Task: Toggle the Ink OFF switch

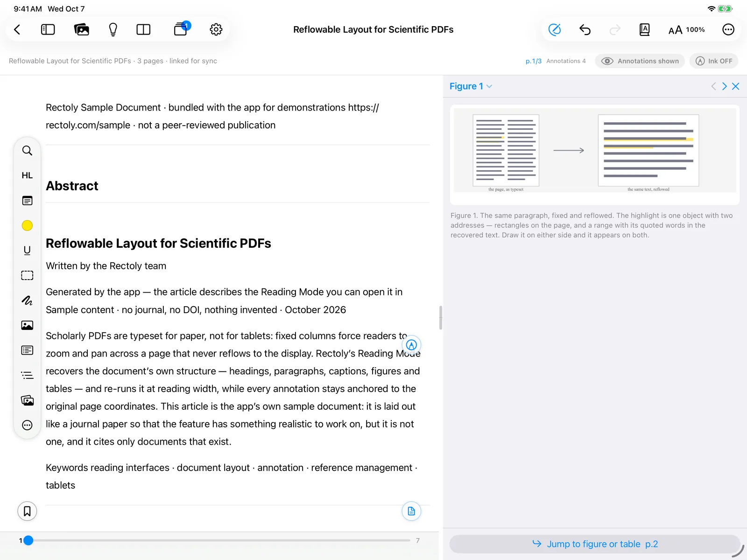Action: click(714, 61)
